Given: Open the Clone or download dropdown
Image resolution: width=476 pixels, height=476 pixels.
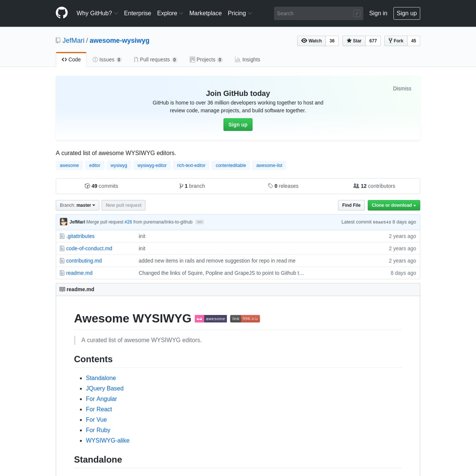Looking at the screenshot, I should tap(393, 205).
